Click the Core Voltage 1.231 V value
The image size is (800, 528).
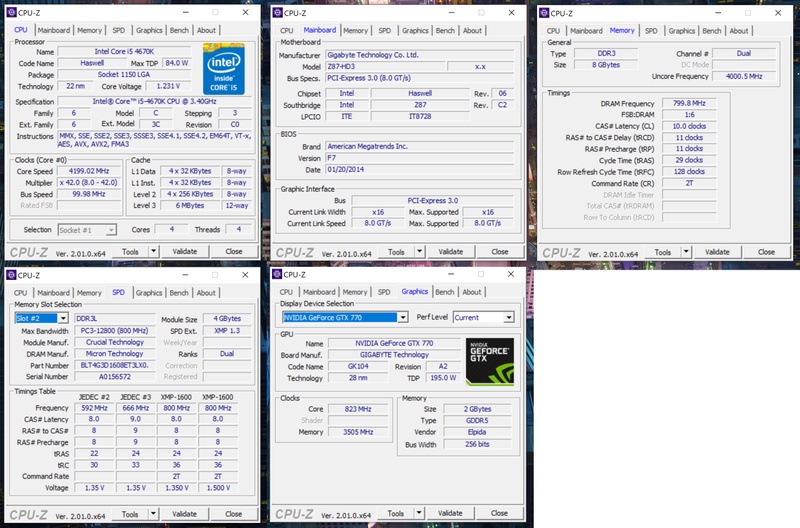pos(168,86)
